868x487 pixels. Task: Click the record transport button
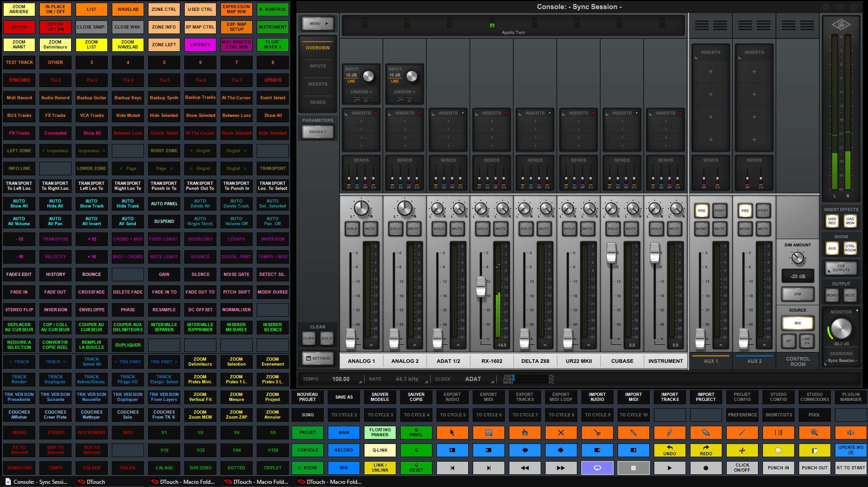[x=706, y=468]
